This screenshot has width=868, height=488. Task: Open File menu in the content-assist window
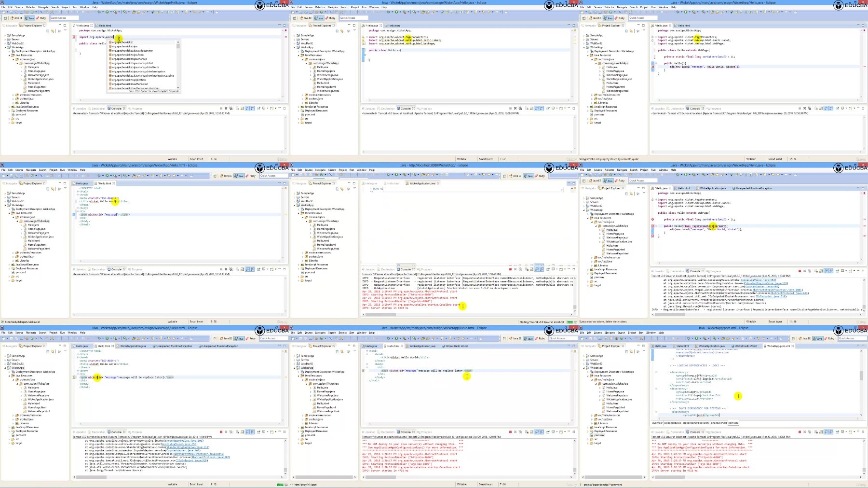click(x=3, y=7)
